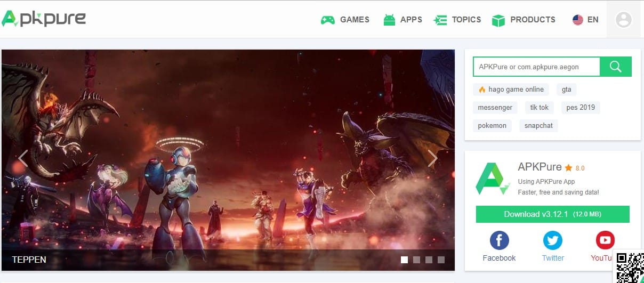Click the Products box icon
The image size is (644, 283).
498,20
